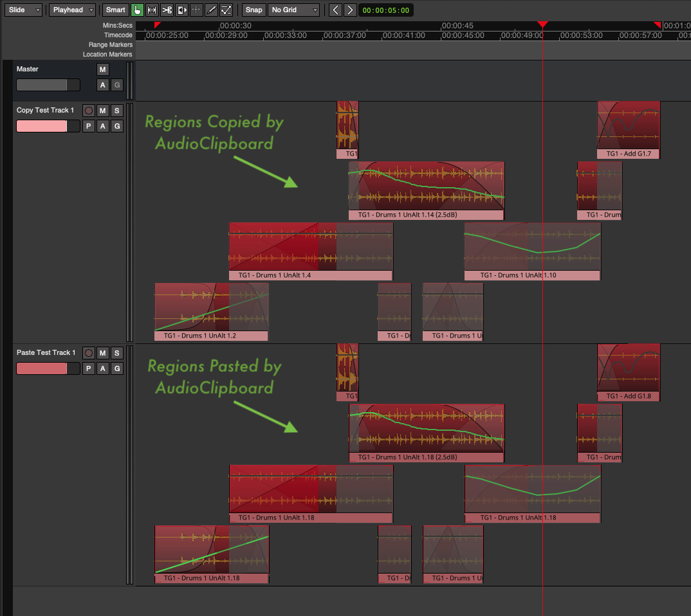Viewport: 691px width, 616px height.
Task: Click the Master track fader
Action: (x=48, y=85)
